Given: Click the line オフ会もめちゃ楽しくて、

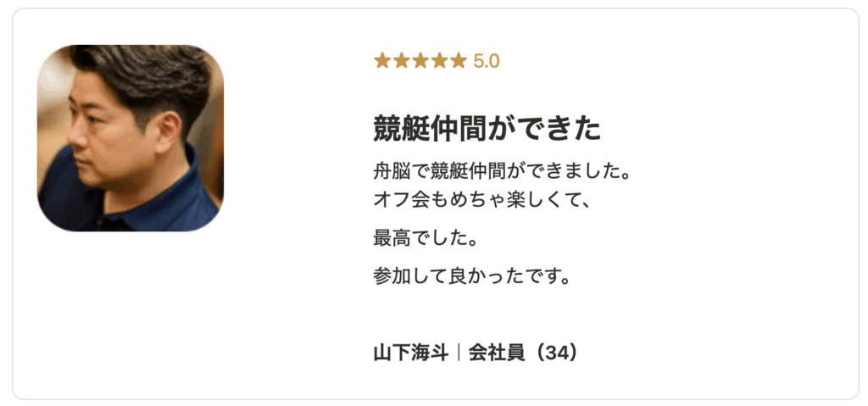Looking at the screenshot, I should pos(481,200).
